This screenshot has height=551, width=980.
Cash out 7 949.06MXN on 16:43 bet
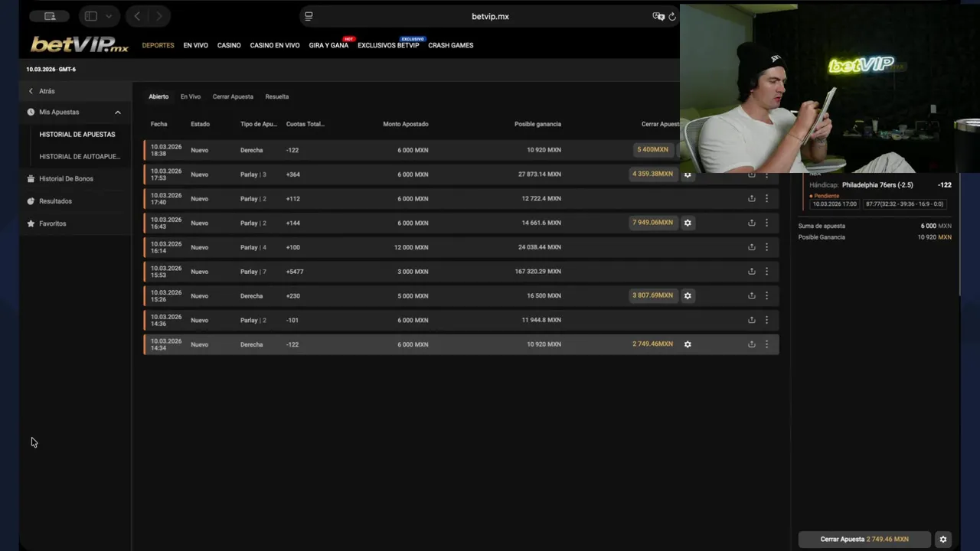tap(652, 223)
